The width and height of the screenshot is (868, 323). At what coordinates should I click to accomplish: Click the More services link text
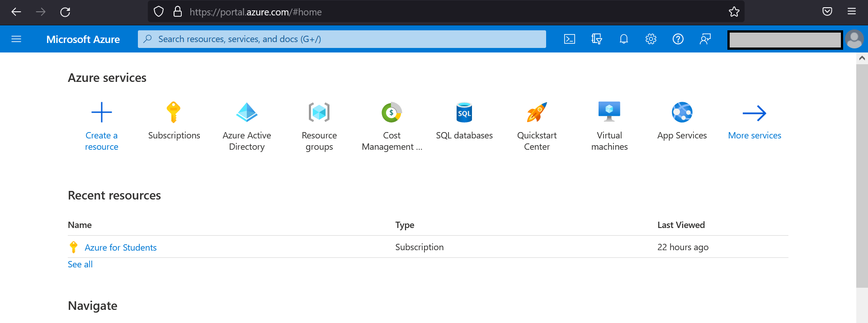coord(755,135)
